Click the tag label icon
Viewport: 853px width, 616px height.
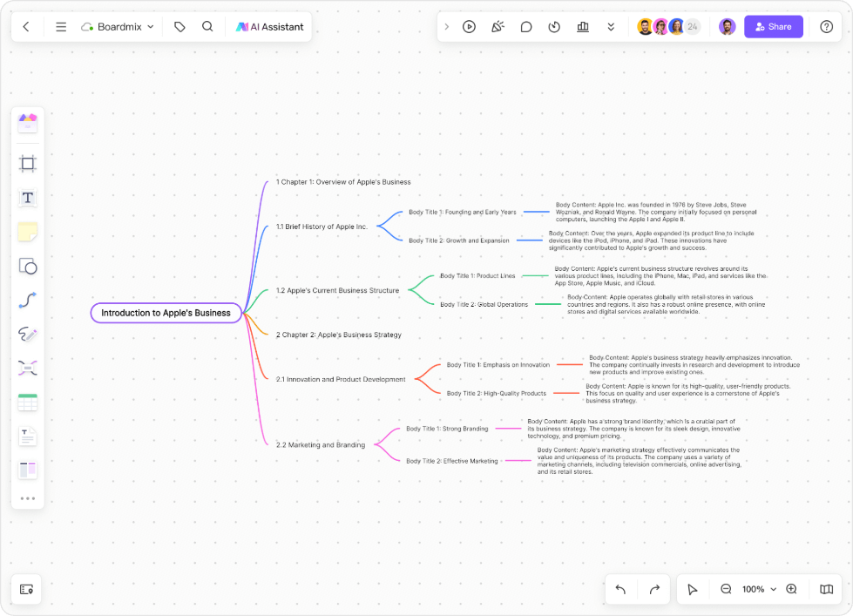(179, 27)
